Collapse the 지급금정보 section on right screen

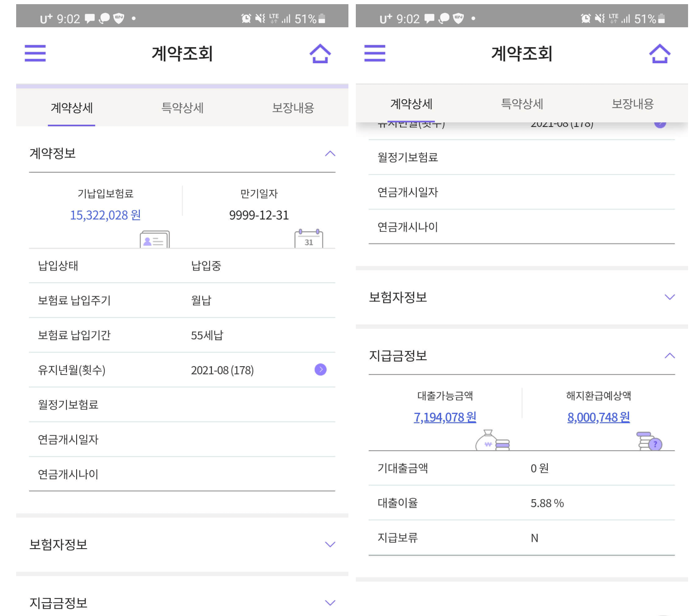669,355
